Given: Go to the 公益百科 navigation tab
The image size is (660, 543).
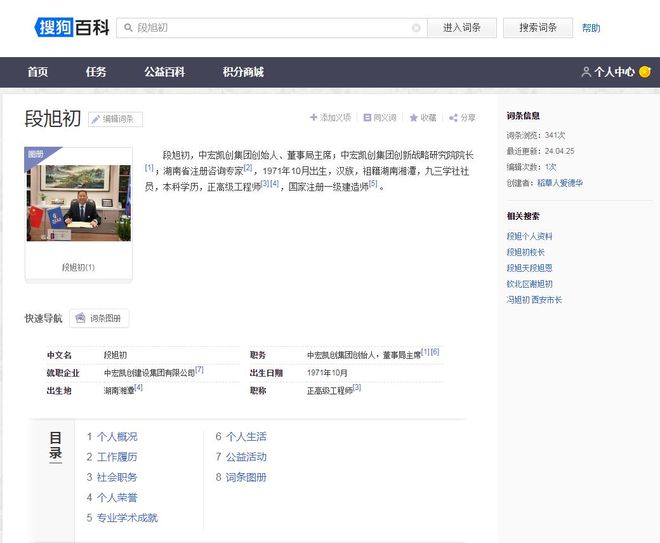Looking at the screenshot, I should tap(165, 72).
